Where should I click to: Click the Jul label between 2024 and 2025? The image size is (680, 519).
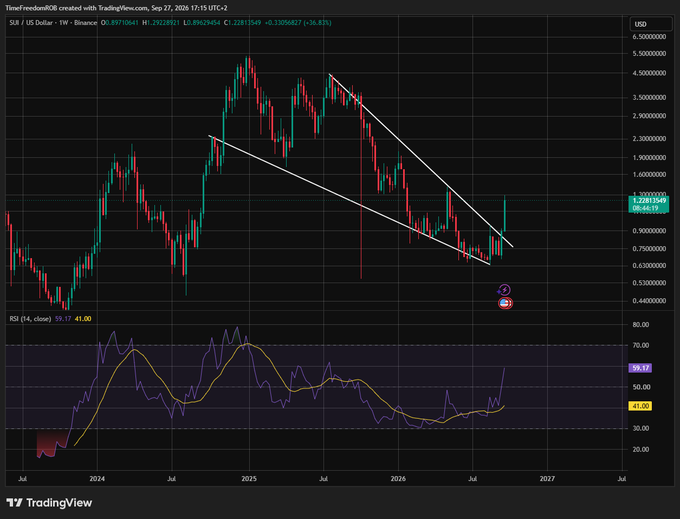click(x=172, y=479)
